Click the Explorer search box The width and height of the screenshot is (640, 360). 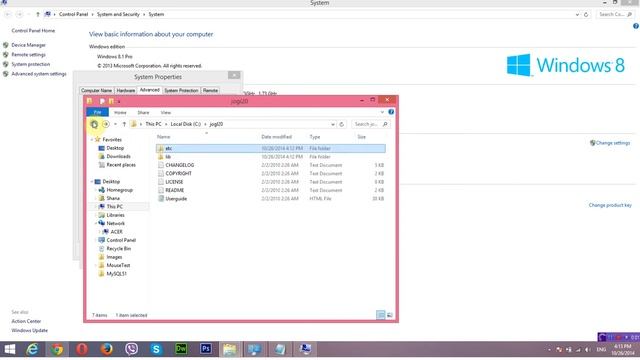pos(371,124)
